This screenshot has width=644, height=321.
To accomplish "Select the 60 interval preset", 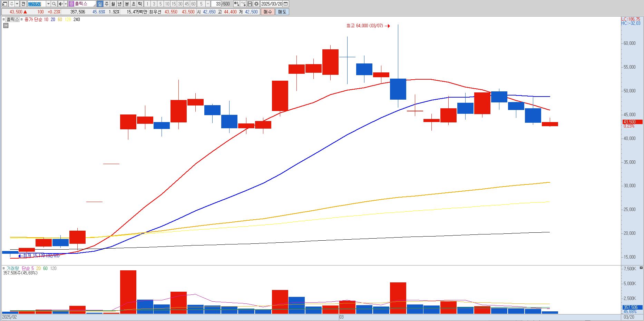I will tap(193, 4).
